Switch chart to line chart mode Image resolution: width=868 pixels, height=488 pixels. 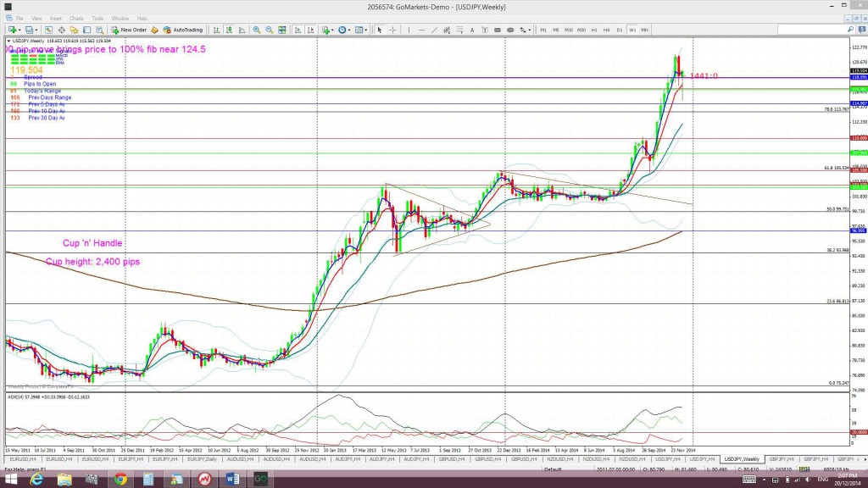tap(242, 30)
